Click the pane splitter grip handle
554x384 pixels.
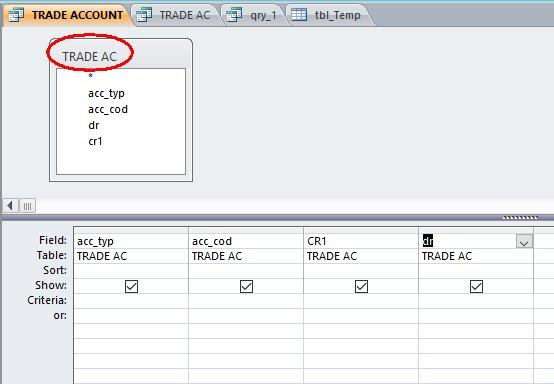(520, 218)
